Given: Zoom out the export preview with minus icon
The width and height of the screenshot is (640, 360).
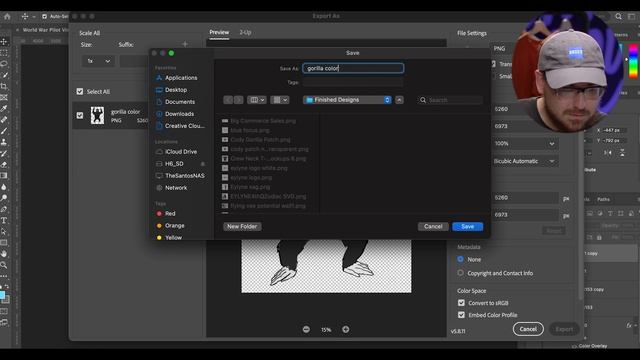Looking at the screenshot, I should [x=306, y=329].
